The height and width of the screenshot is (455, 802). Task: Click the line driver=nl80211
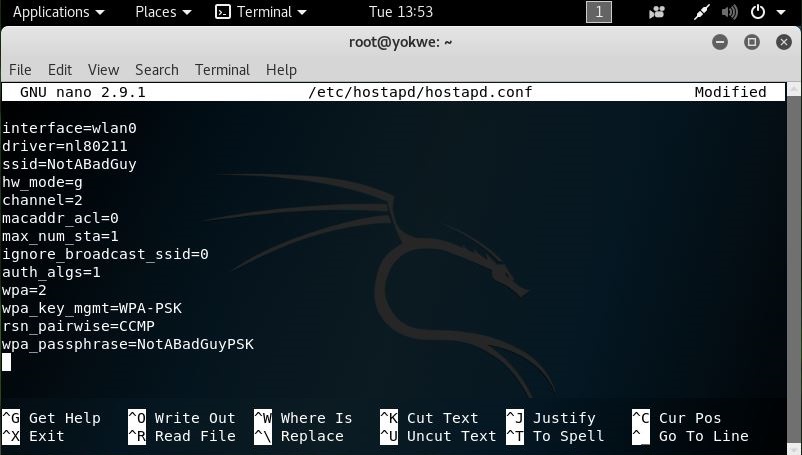[x=64, y=146]
